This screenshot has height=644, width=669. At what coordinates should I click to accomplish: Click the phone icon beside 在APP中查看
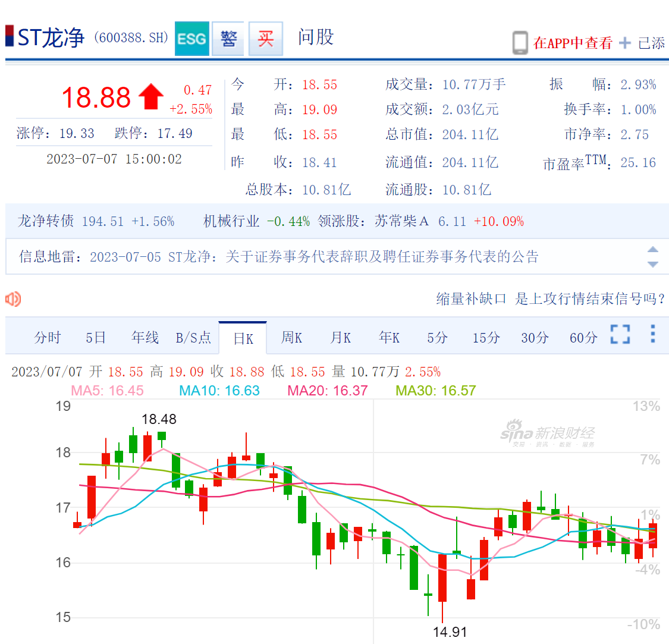(520, 43)
